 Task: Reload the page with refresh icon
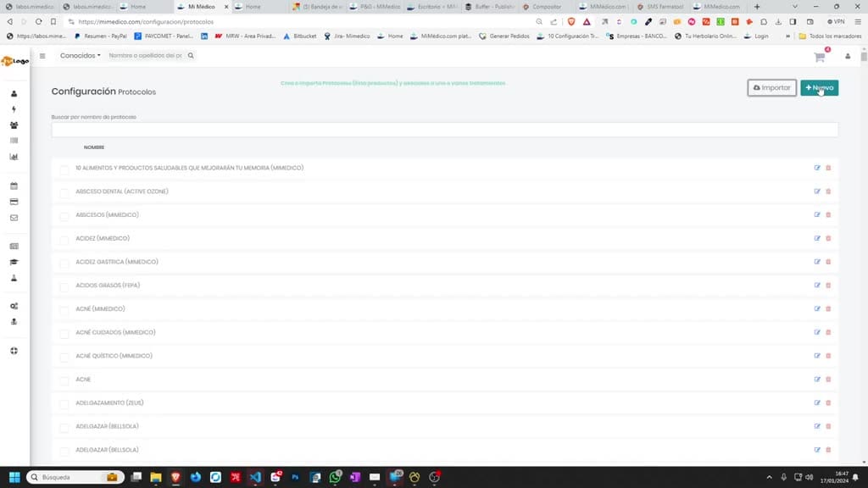[x=38, y=21]
